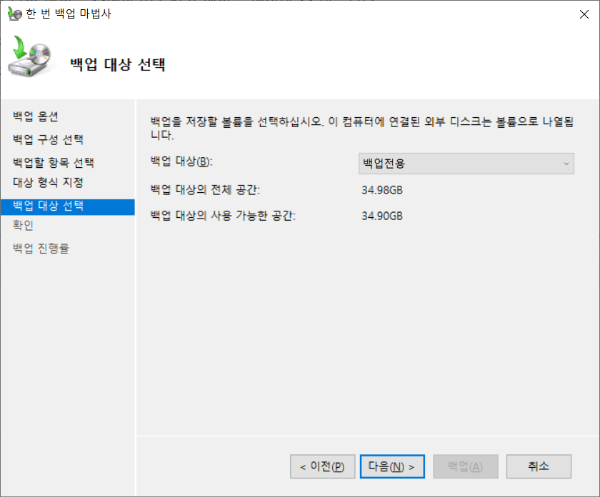Viewport: 600px width, 497px height.
Task: Click the 34.98GB total space value
Action: point(382,190)
